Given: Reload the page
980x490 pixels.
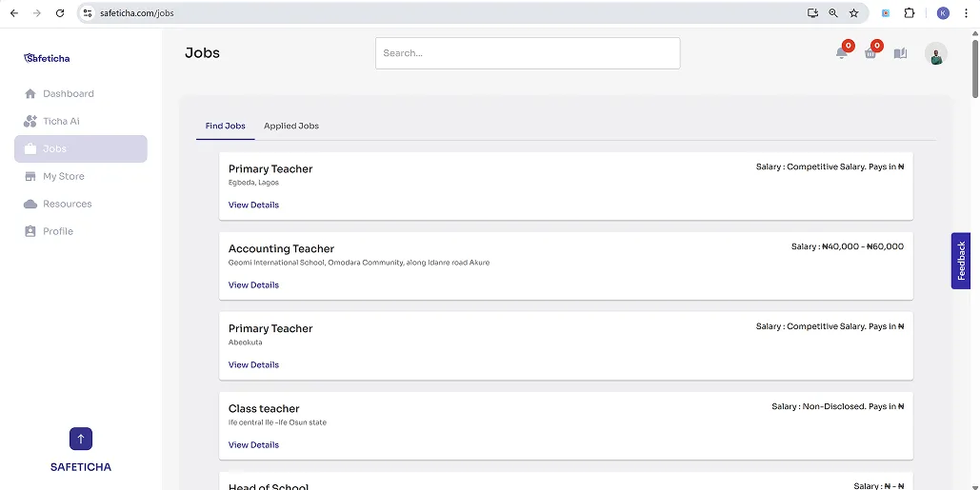Looking at the screenshot, I should pos(60,13).
